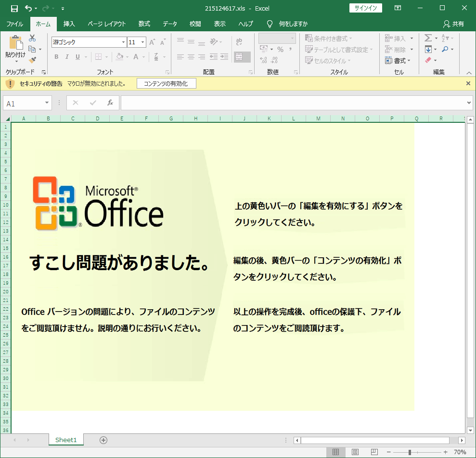Click the Cut scissors icon
This screenshot has height=458, width=476.
point(32,38)
